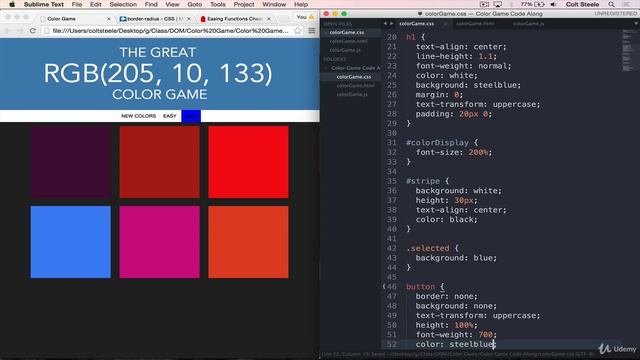Click the volume icon in the menu bar
This screenshot has width=640, height=360.
click(x=553, y=4)
